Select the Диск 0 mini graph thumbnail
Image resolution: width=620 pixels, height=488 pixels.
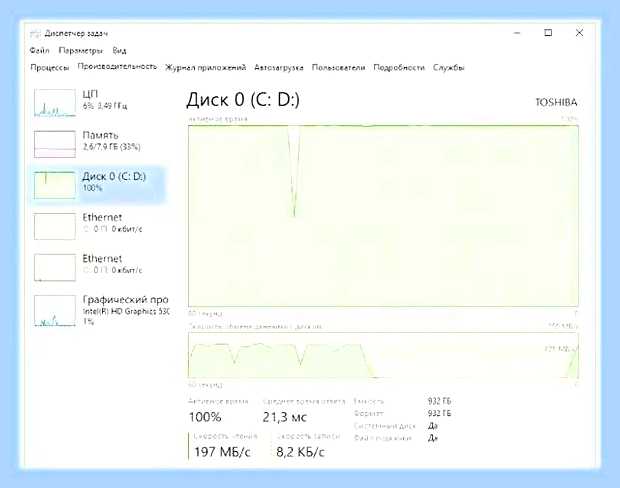(x=55, y=185)
